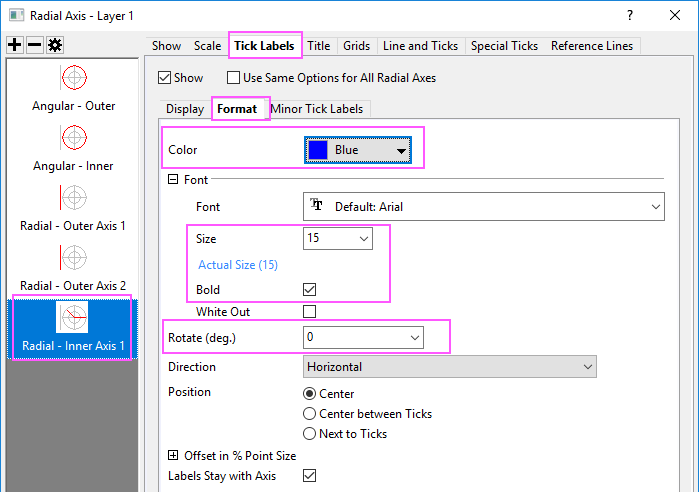Switch to the Line and Ticks tab
The image size is (699, 492).
(420, 46)
